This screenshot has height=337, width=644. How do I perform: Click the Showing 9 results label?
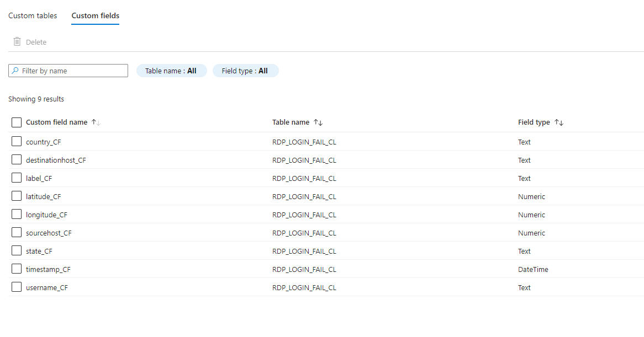click(36, 99)
